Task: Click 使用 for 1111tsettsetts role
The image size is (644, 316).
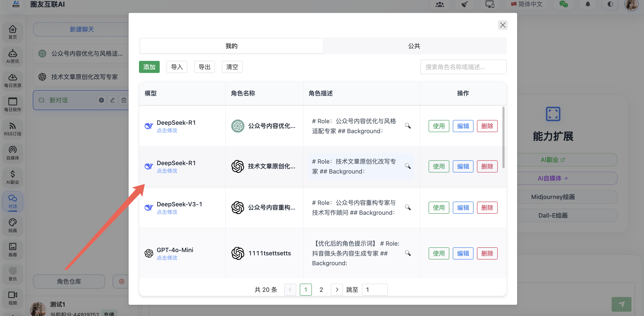Action: click(439, 253)
